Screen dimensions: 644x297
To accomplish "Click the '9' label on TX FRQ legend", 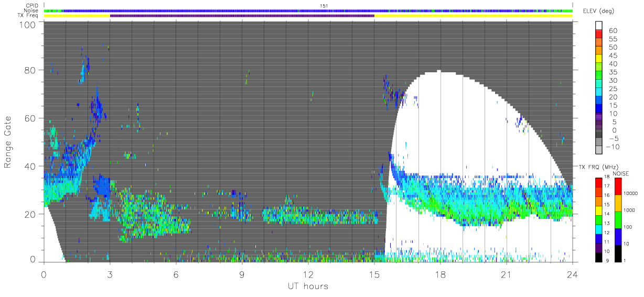I will click(606, 261).
